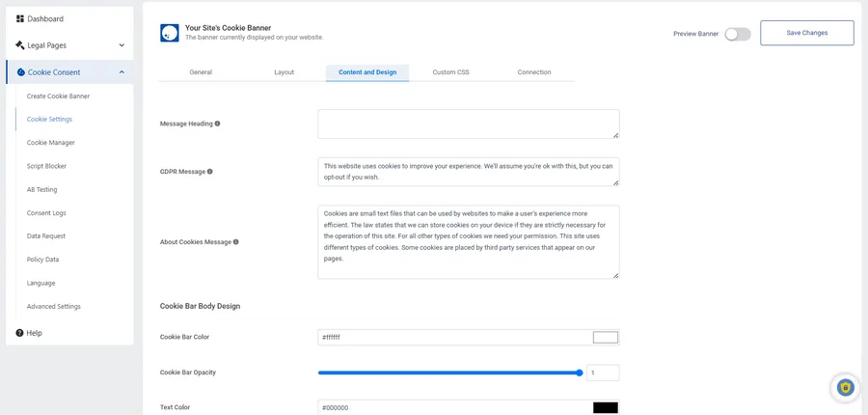
Task: Click info icon beside About Cookies Message
Action: tap(236, 241)
